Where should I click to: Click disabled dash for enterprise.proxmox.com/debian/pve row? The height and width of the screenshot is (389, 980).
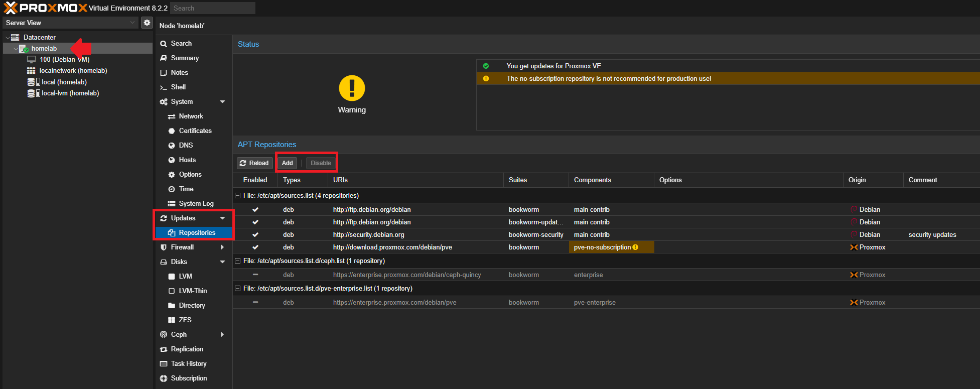click(x=255, y=303)
